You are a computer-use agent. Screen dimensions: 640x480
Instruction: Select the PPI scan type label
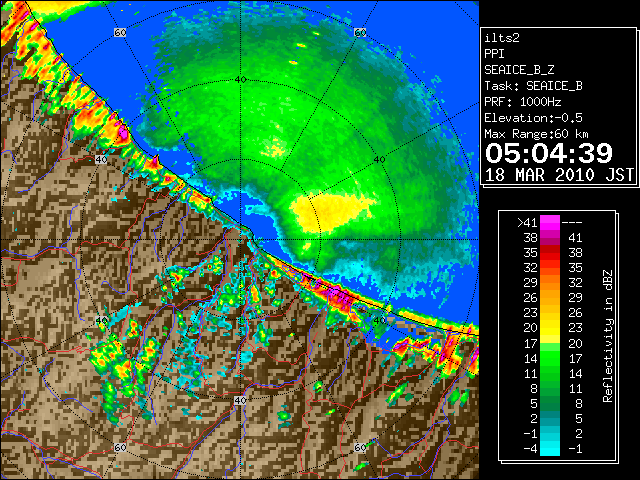coord(494,54)
